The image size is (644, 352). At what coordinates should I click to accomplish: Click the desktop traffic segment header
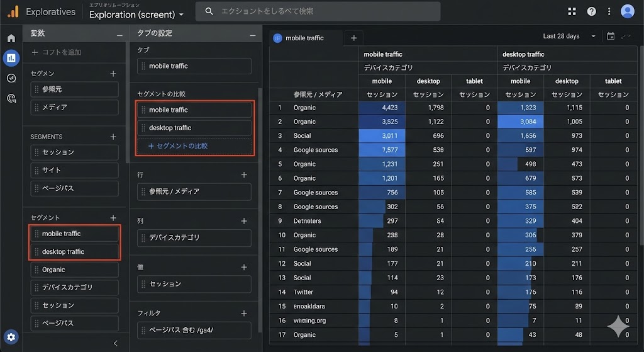pyautogui.click(x=523, y=54)
